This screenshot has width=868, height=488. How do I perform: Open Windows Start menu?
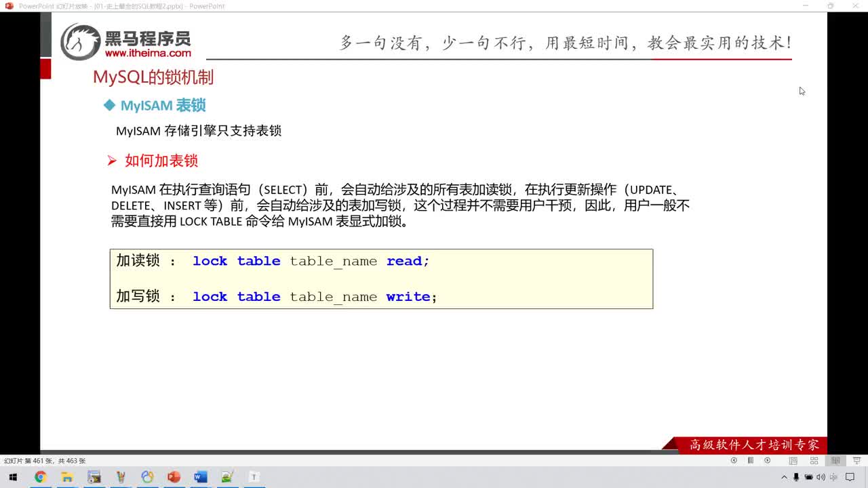[x=13, y=477]
